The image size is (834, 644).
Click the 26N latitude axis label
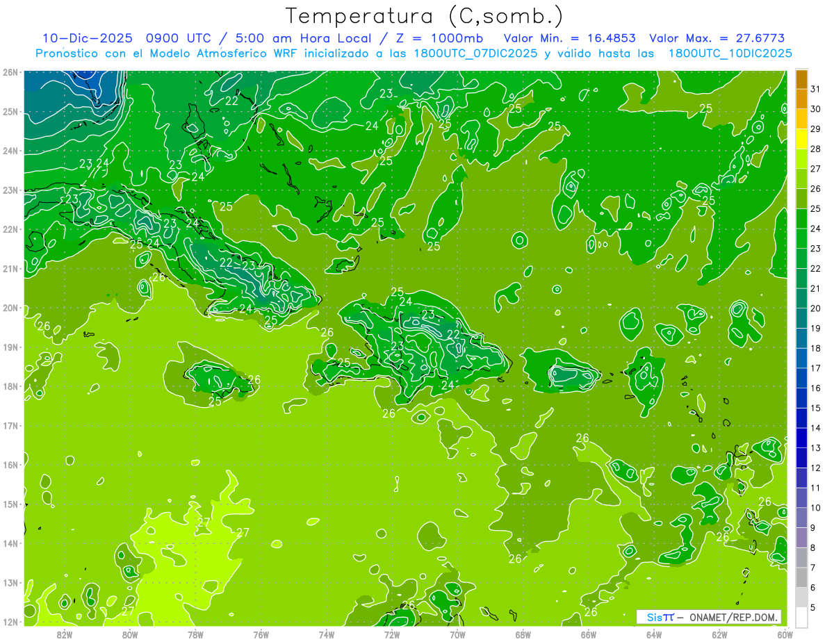(10, 72)
